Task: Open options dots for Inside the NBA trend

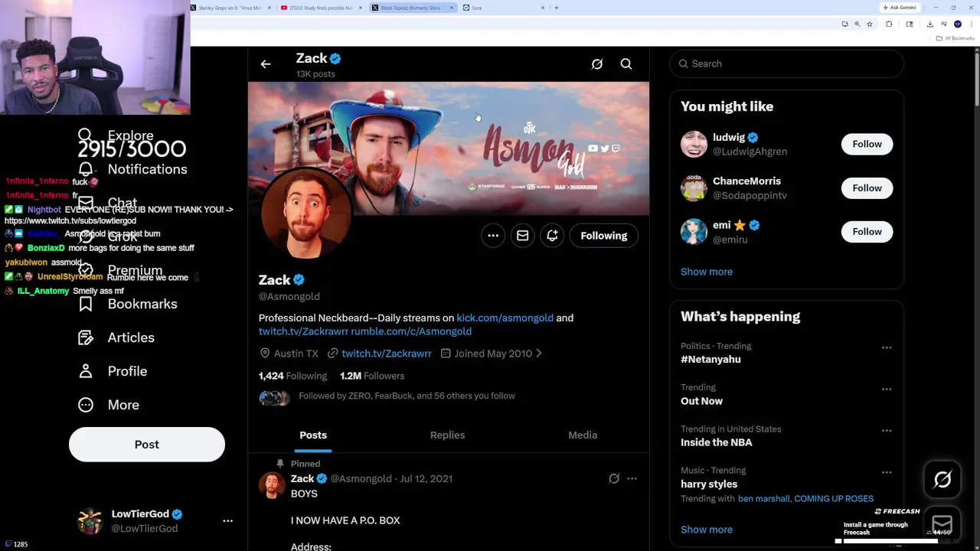Action: pyautogui.click(x=887, y=431)
